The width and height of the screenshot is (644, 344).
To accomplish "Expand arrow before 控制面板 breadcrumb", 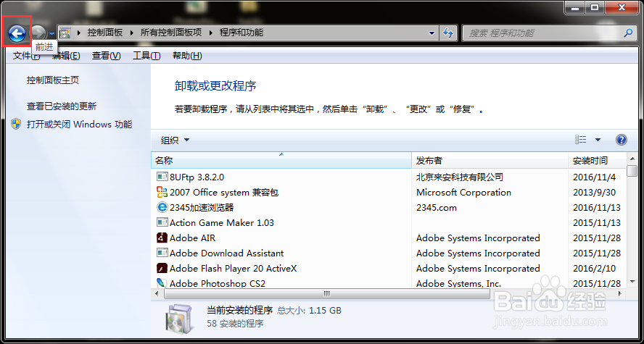I will pos(79,33).
